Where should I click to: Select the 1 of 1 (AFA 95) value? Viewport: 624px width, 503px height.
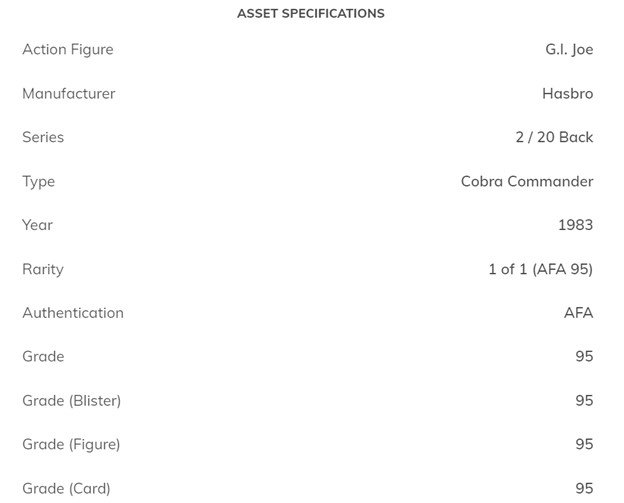[540, 269]
